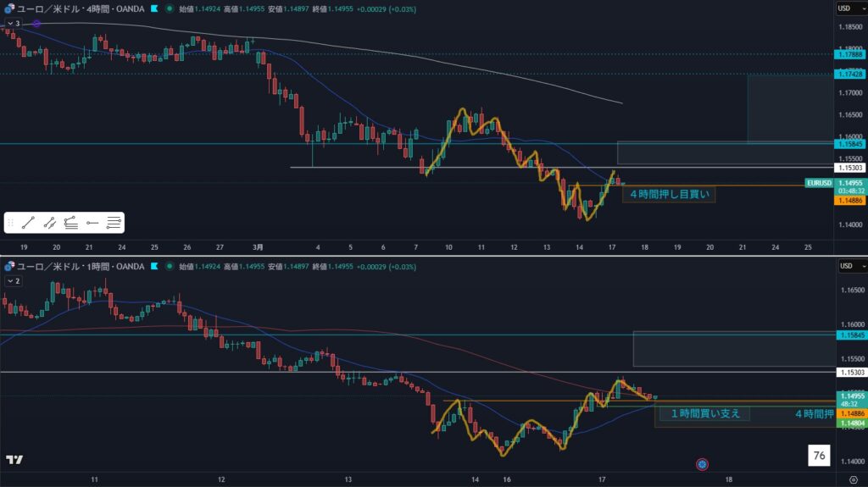Select the '４時間押し目買い' text label
868x487 pixels.
tap(669, 195)
